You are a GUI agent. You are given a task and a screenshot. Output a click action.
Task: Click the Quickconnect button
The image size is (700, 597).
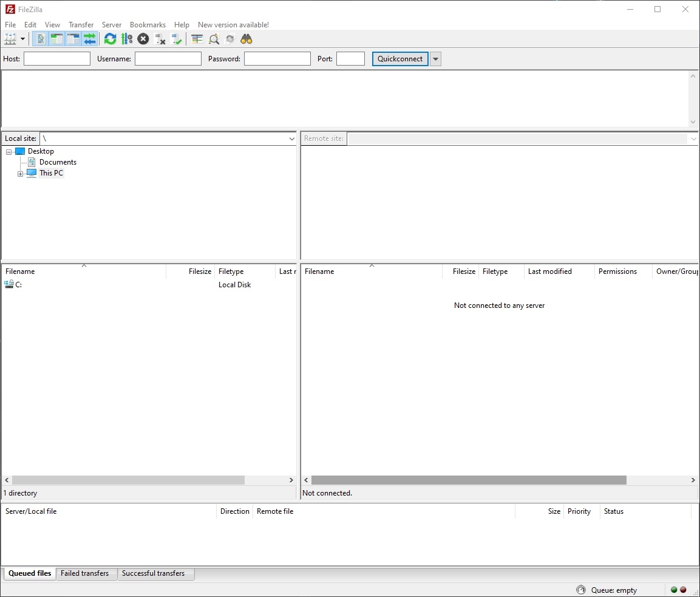[400, 59]
